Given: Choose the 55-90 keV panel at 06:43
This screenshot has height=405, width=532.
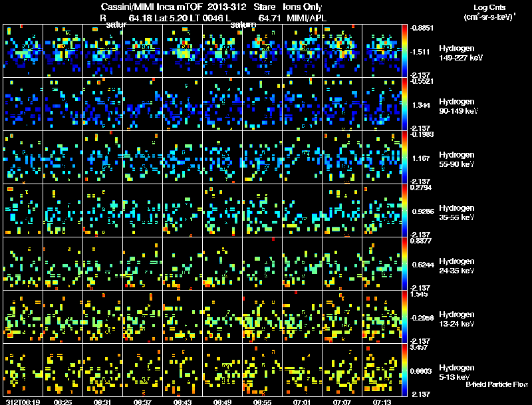Looking at the screenshot, I should coord(182,158).
